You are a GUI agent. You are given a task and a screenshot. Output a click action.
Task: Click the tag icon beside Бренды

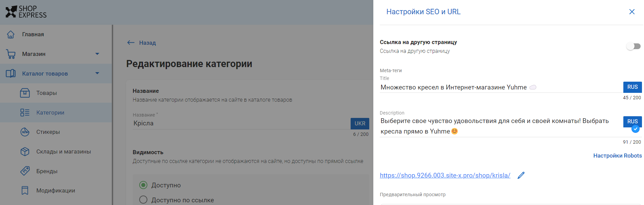click(x=25, y=171)
